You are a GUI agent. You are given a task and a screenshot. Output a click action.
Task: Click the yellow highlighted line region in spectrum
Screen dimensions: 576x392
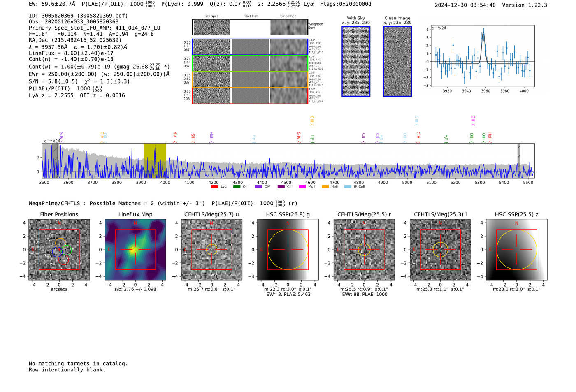(x=155, y=160)
